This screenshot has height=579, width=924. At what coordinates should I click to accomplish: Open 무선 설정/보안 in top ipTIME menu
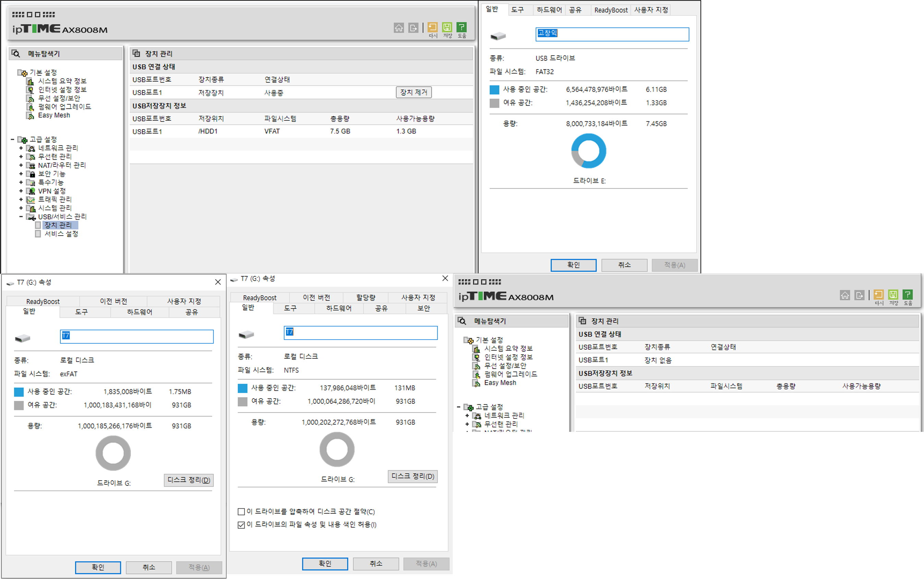tap(59, 98)
